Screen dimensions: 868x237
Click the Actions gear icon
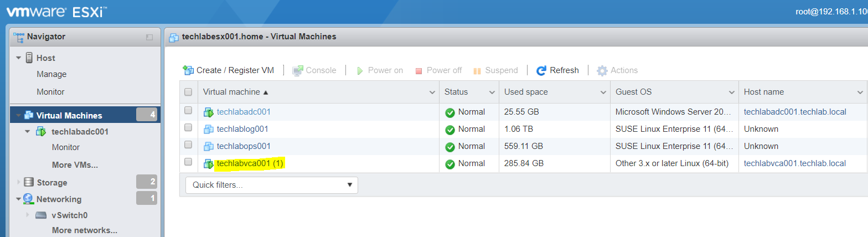[x=602, y=70]
